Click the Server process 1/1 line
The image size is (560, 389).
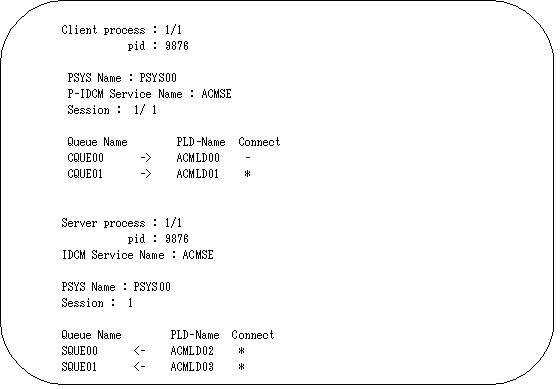121,223
